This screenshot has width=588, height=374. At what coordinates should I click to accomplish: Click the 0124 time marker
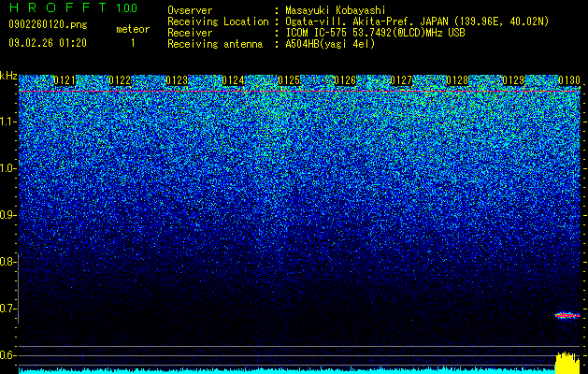pyautogui.click(x=233, y=80)
